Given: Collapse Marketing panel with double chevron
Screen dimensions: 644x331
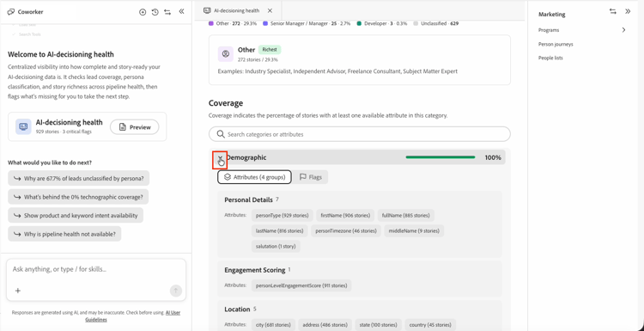Looking at the screenshot, I should (628, 11).
